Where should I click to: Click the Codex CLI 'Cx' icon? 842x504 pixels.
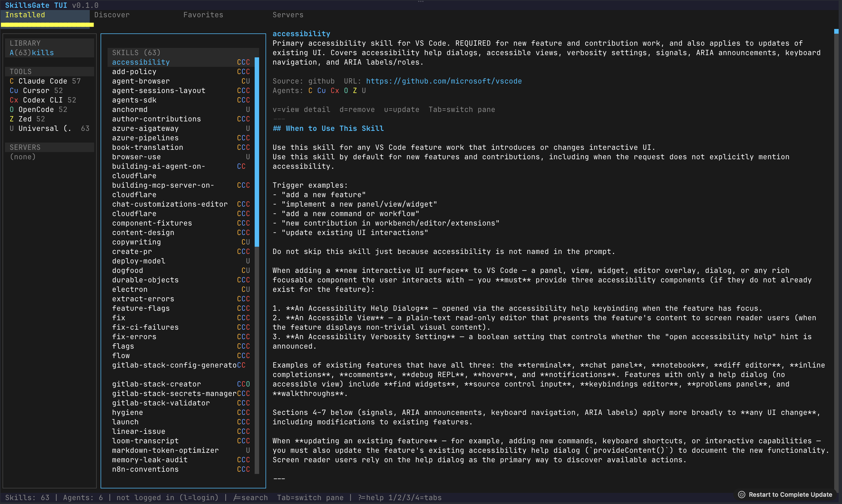click(14, 100)
